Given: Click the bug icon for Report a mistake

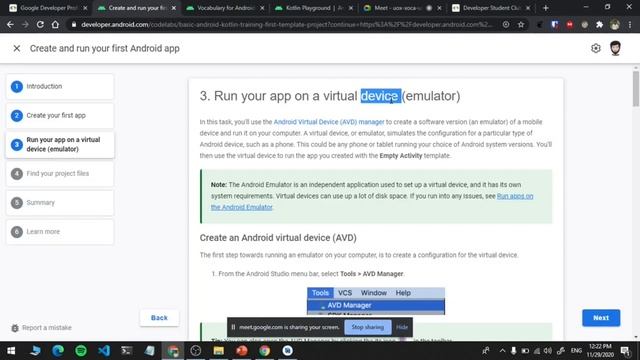Looking at the screenshot, I should 15,328.
